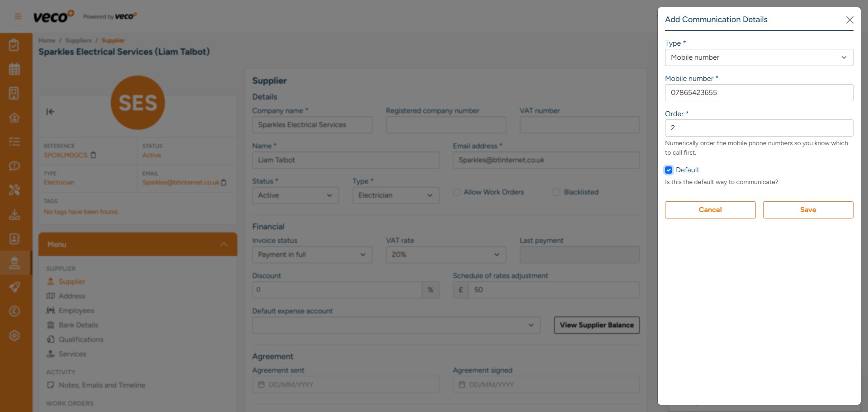The height and width of the screenshot is (412, 868).
Task: Open Notes, Emails and Timeline
Action: point(102,385)
